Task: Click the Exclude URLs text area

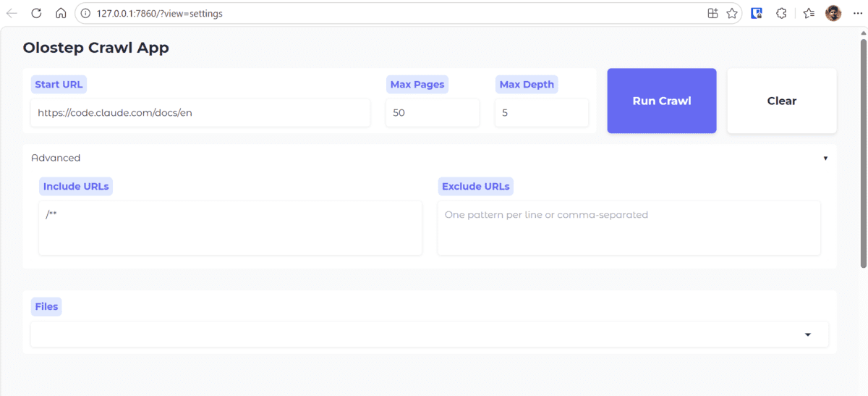Action: point(629,228)
